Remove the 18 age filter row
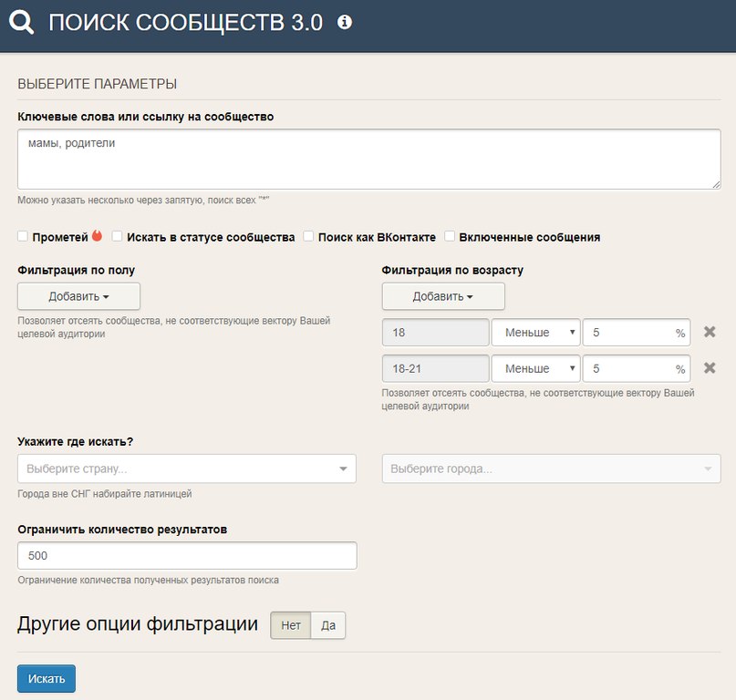Viewport: 736px width, 700px height. (x=710, y=332)
